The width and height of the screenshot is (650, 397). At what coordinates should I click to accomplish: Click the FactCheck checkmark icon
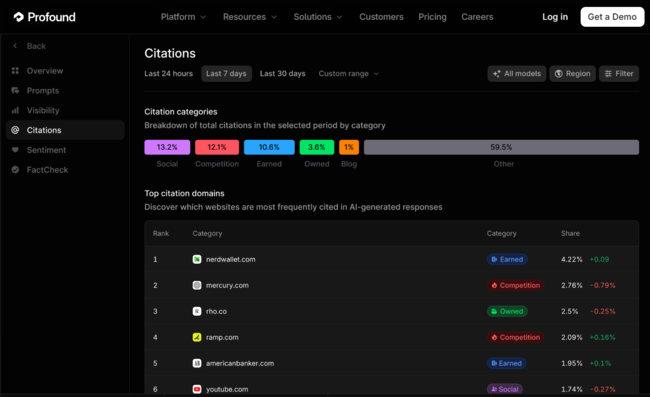[15, 170]
